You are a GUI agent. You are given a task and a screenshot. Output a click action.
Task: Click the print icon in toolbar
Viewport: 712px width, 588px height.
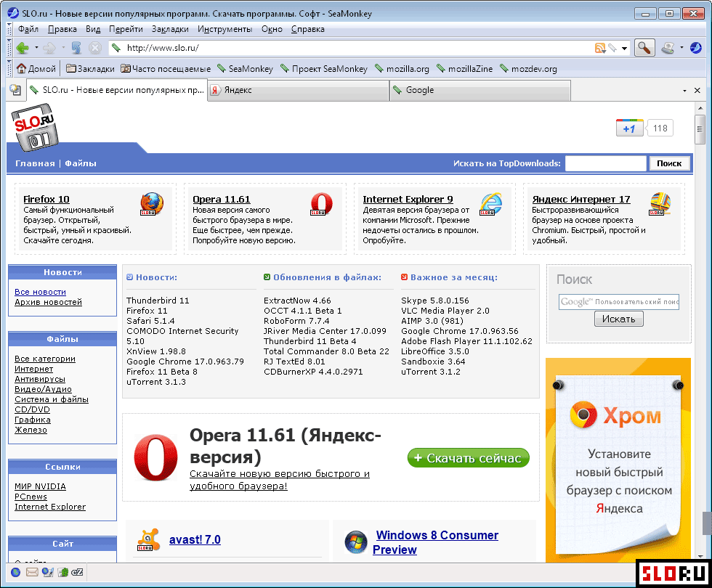click(668, 48)
